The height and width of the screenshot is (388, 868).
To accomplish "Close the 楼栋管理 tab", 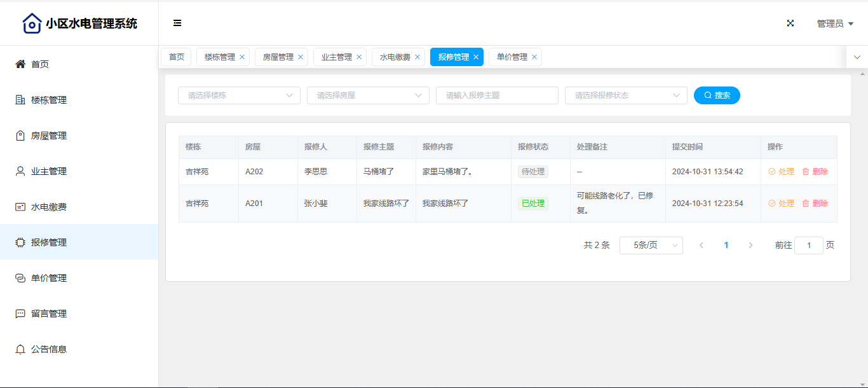I will point(242,57).
